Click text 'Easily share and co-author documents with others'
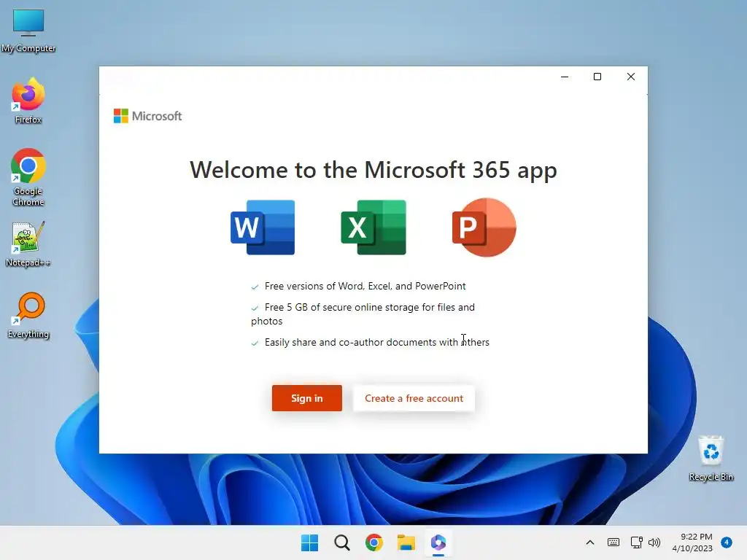 point(377,343)
